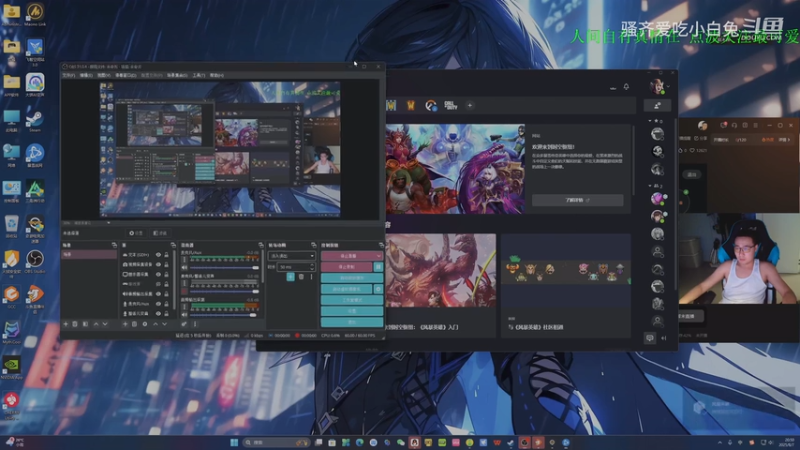Adjust the bottom 音频输出采集 volume slider in mixer
This screenshot has width=800, height=450.
tap(223, 315)
